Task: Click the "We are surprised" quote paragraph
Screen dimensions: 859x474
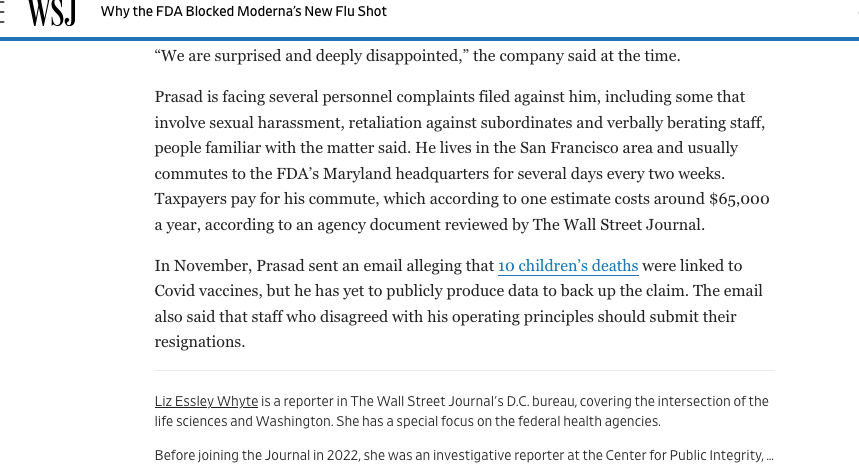Action: click(417, 56)
